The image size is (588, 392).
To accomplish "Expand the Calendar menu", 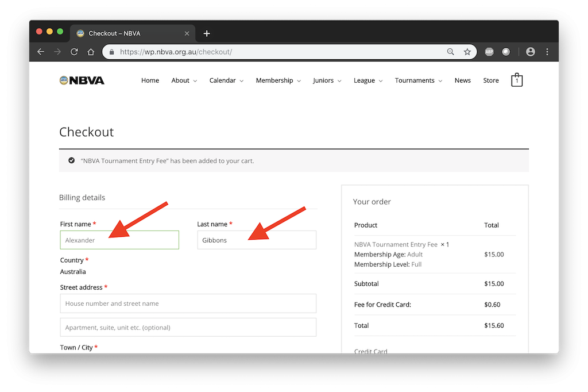I will click(x=226, y=80).
